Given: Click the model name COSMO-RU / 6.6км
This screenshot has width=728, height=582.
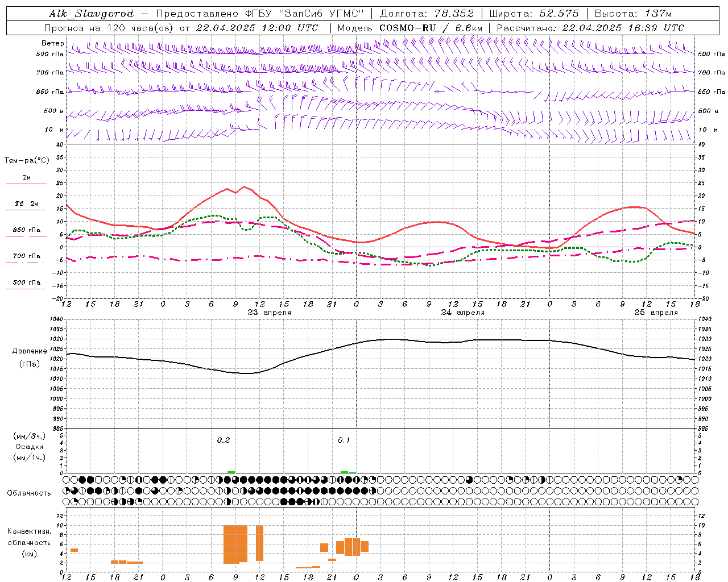Looking at the screenshot, I should pyautogui.click(x=431, y=28).
